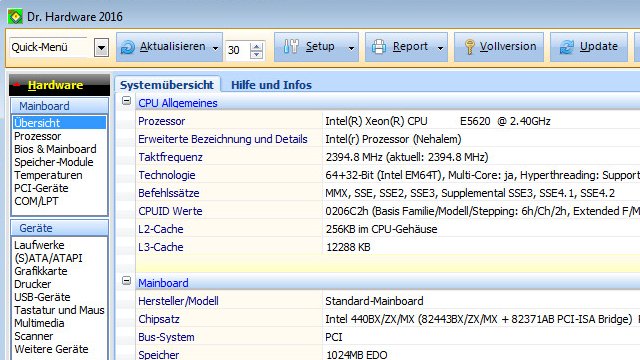
Task: Open the Report dropdown arrow
Action: coord(440,48)
